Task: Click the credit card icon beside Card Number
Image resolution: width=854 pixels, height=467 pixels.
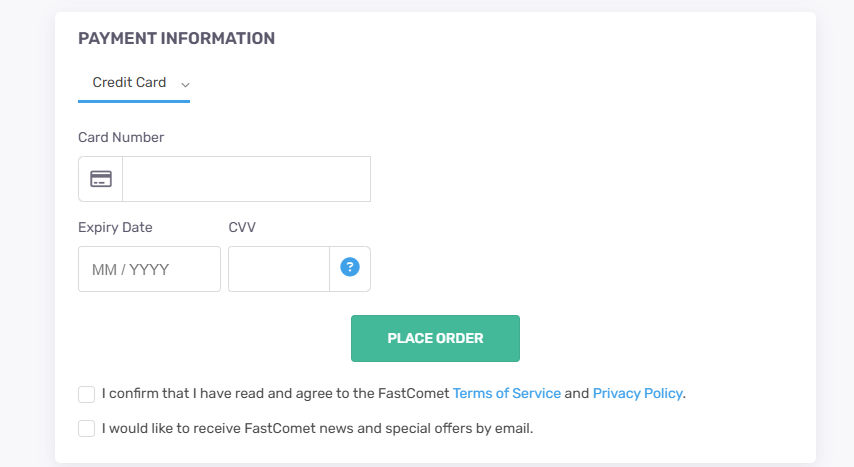Action: point(101,179)
